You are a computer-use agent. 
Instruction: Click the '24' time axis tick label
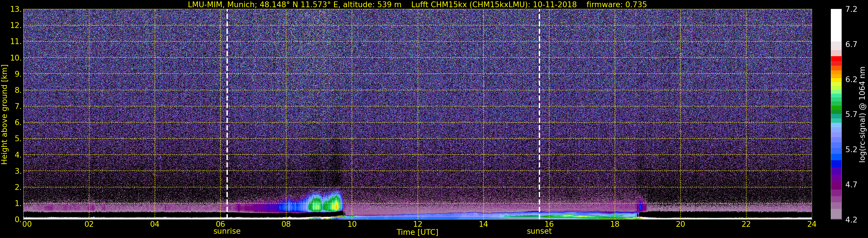click(x=812, y=224)
